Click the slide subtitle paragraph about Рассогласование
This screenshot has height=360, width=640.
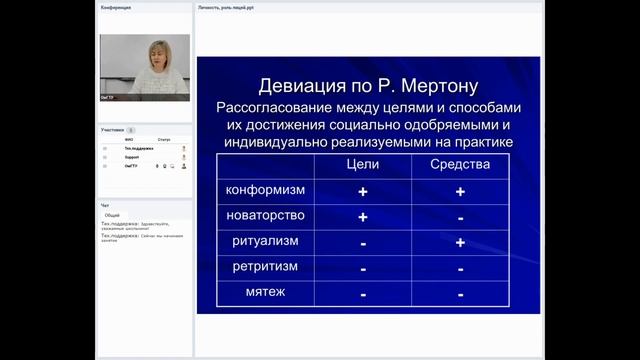pos(368,125)
